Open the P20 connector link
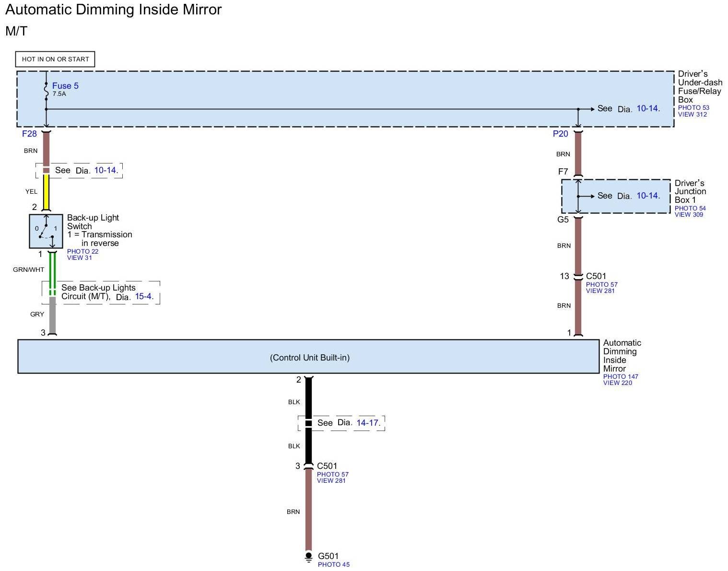 point(560,134)
